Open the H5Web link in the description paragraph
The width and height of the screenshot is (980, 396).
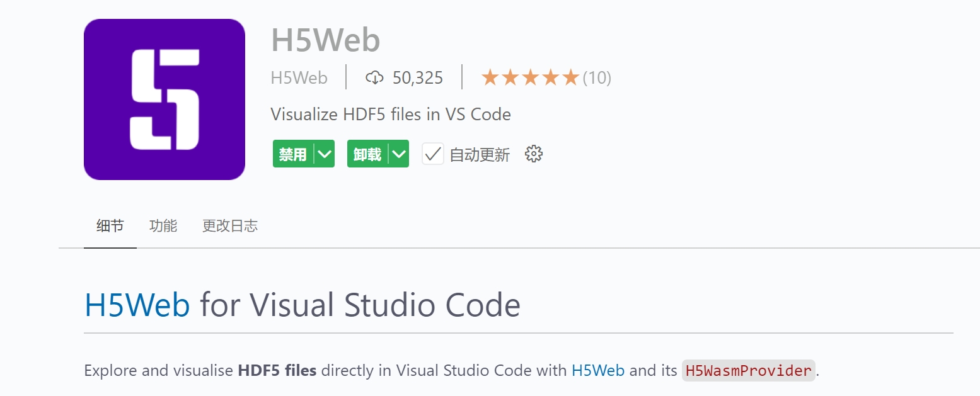point(598,370)
